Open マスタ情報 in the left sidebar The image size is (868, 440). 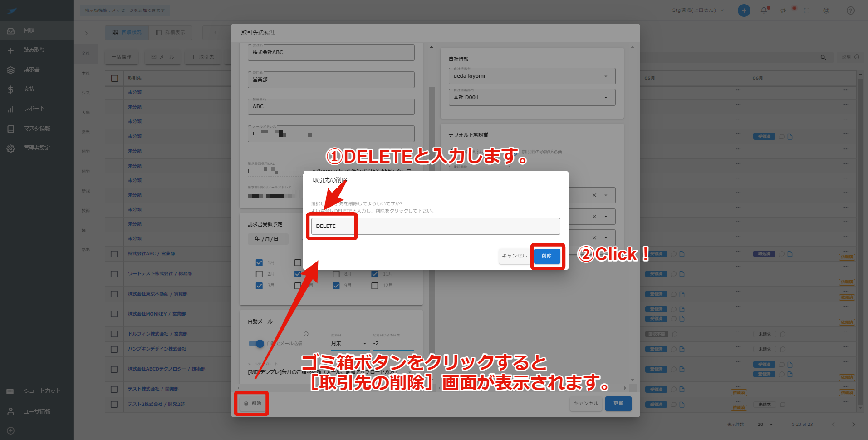click(37, 129)
